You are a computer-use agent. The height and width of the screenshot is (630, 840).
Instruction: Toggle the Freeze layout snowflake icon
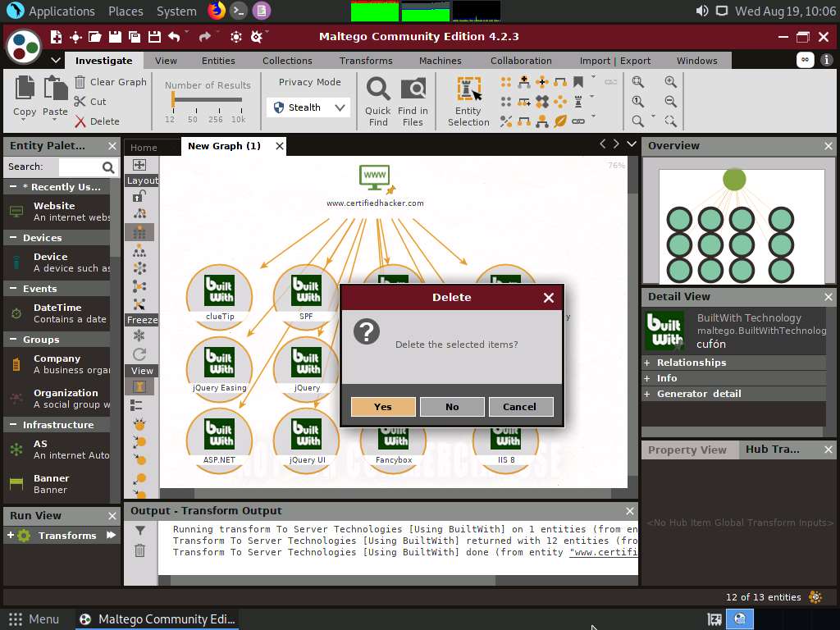coord(139,336)
